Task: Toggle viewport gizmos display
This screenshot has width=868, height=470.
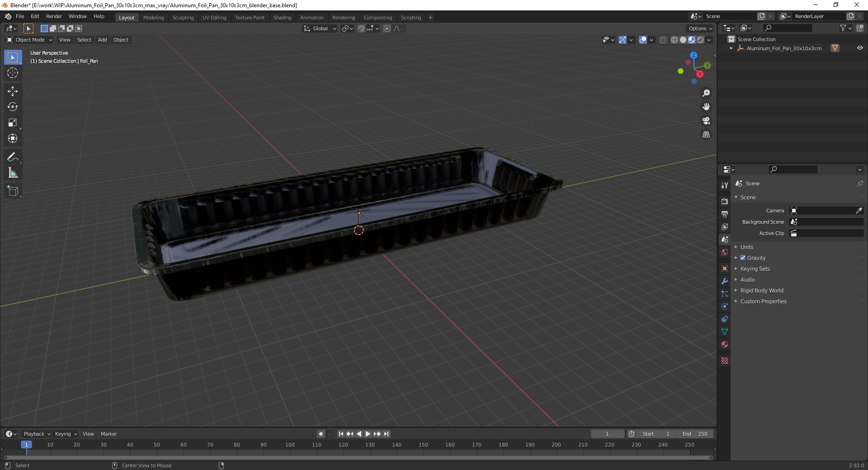Action: click(x=623, y=40)
